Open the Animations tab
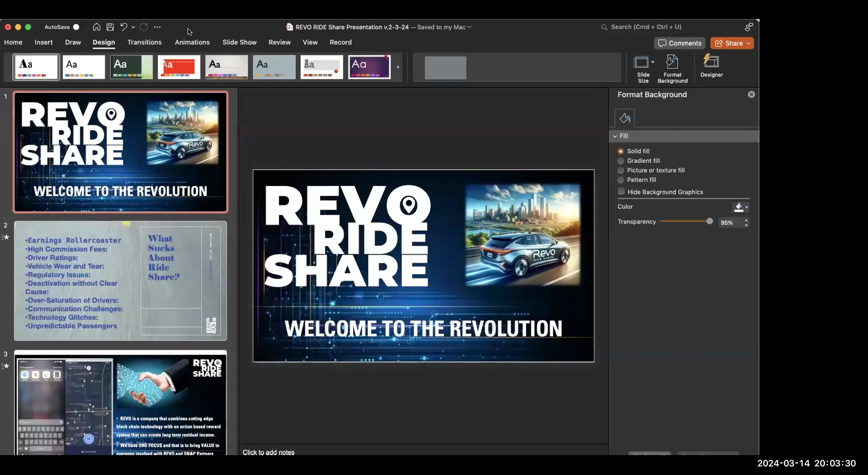The width and height of the screenshot is (868, 475). point(192,42)
